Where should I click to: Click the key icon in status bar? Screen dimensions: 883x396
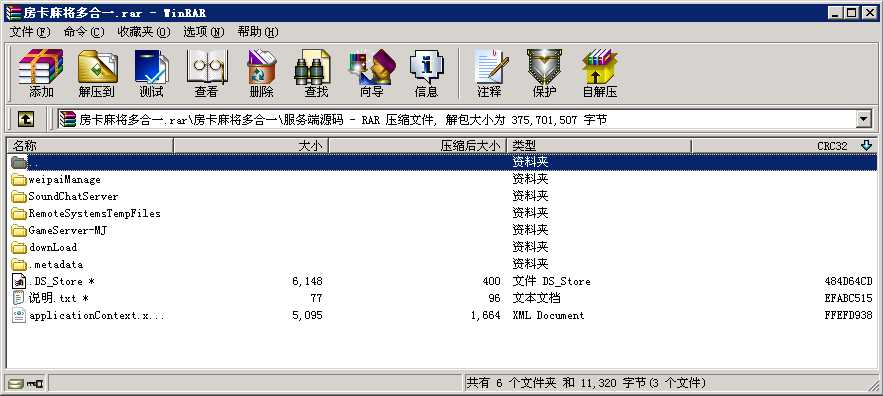click(x=36, y=384)
